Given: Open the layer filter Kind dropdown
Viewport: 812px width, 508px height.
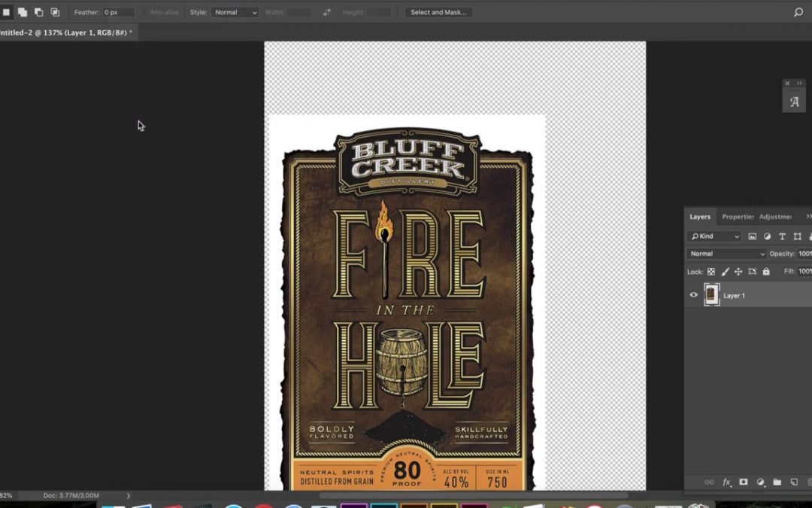Looking at the screenshot, I should (715, 236).
